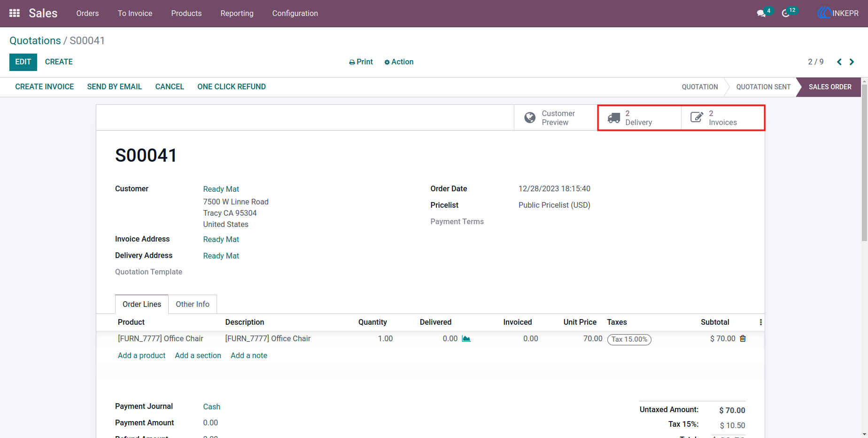
Task: Click the delivery truck icon
Action: (x=614, y=118)
